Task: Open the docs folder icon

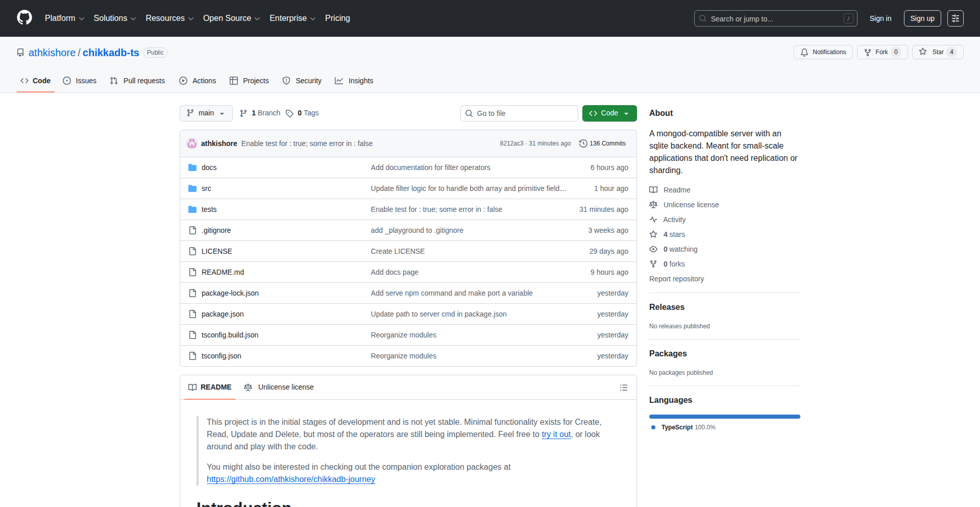Action: 192,167
